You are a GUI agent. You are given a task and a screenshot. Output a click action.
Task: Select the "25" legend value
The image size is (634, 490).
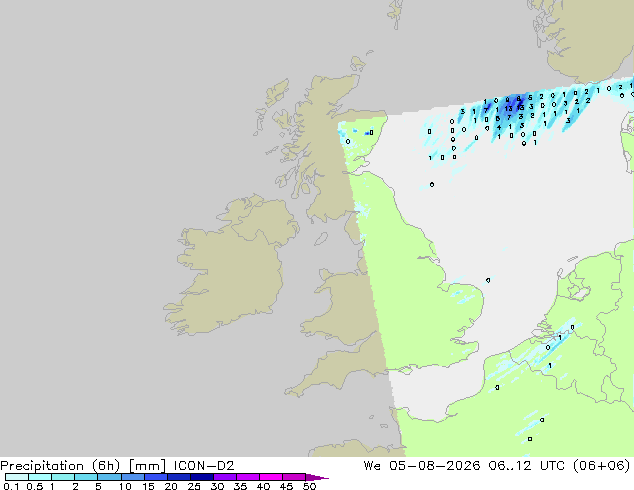click(x=194, y=486)
